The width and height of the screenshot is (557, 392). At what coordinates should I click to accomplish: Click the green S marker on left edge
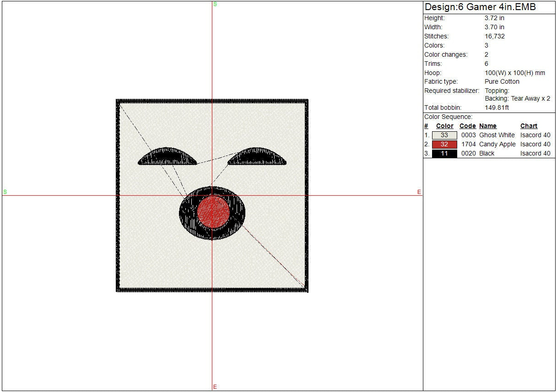5,192
